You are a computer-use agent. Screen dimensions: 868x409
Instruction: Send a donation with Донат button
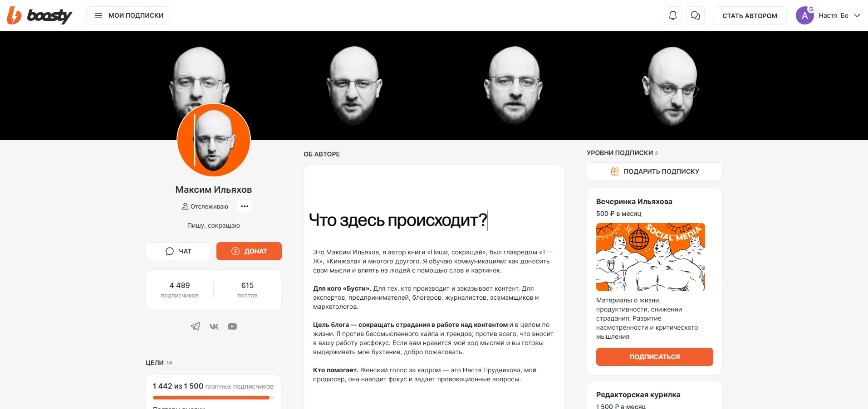(249, 251)
